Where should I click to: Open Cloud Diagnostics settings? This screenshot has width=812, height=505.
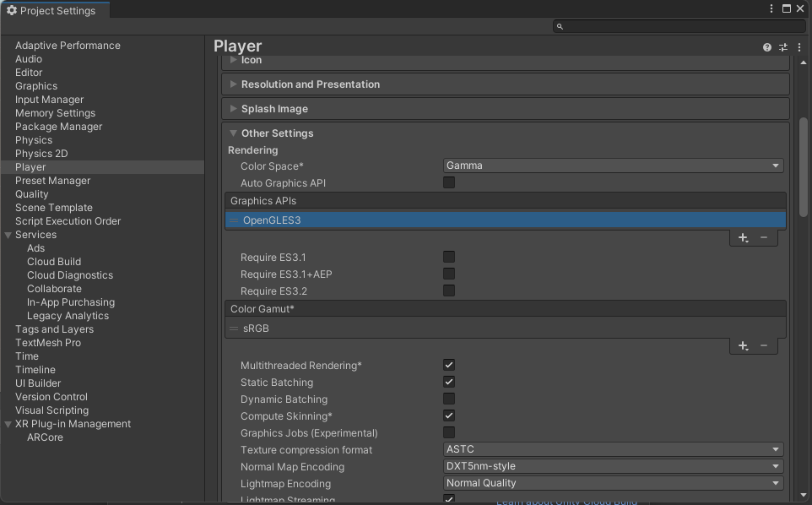[70, 275]
